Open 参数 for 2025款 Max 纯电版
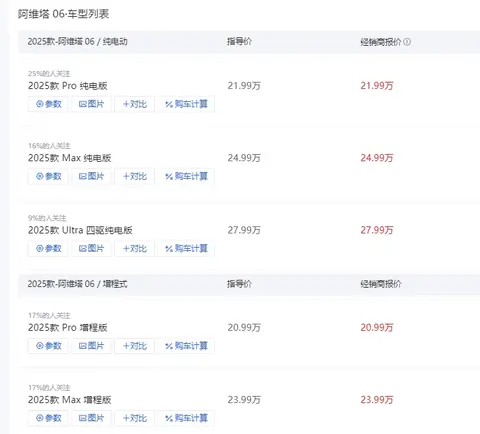480x434 pixels. pos(48,176)
